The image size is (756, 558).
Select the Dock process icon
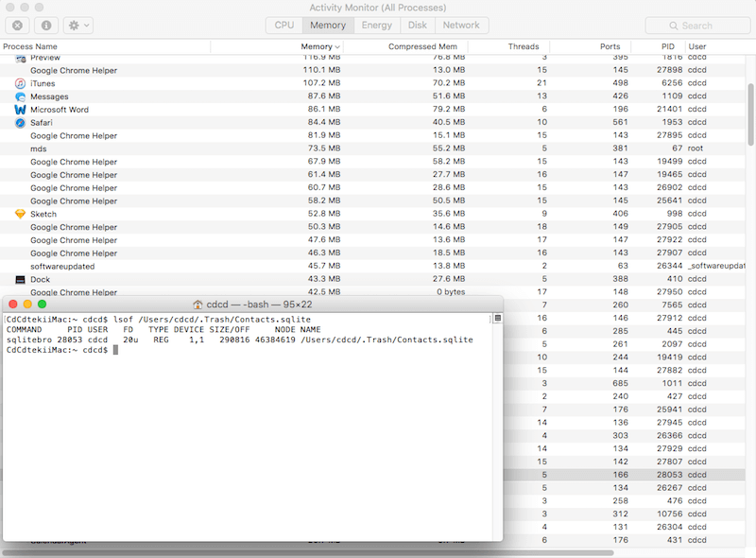(x=20, y=280)
